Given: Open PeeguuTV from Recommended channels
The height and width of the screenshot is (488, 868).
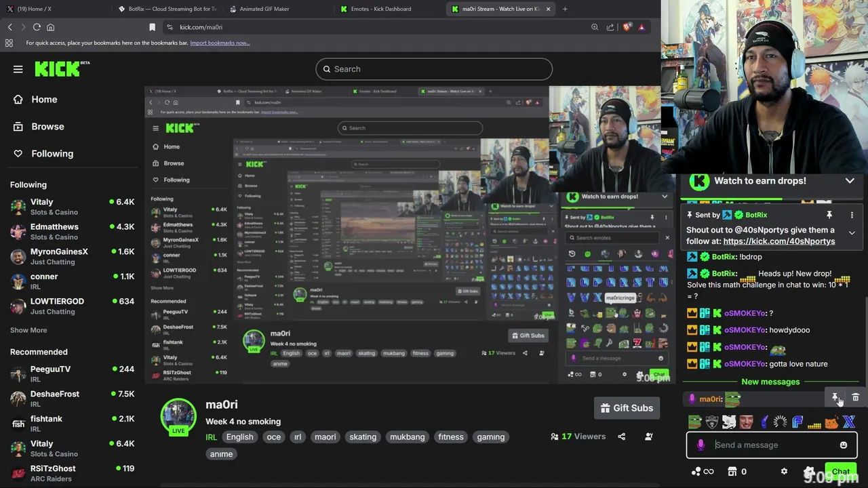Looking at the screenshot, I should click(72, 374).
